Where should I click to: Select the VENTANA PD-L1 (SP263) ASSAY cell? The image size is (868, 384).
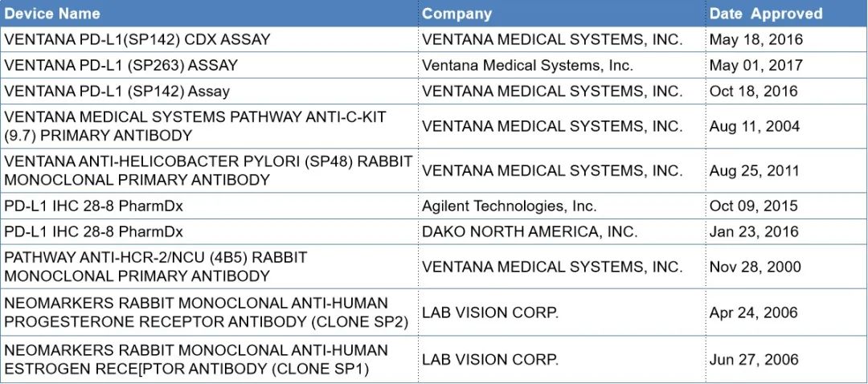pyautogui.click(x=121, y=65)
